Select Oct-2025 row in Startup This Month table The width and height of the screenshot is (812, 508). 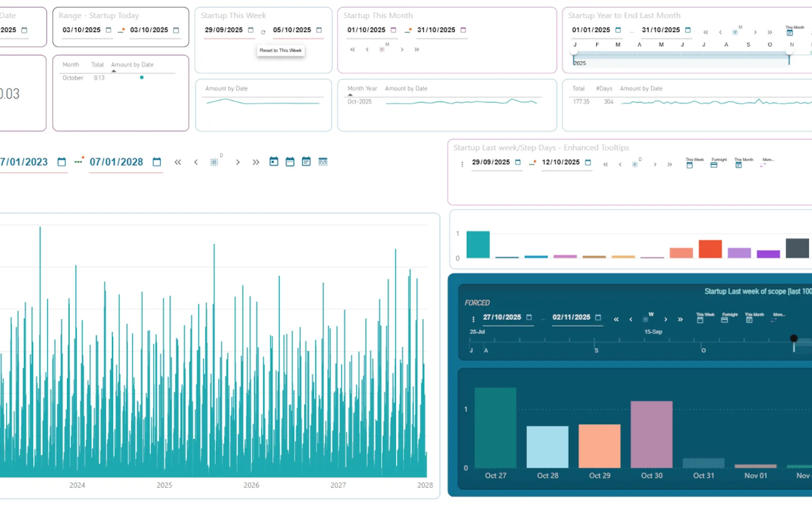[x=359, y=102]
